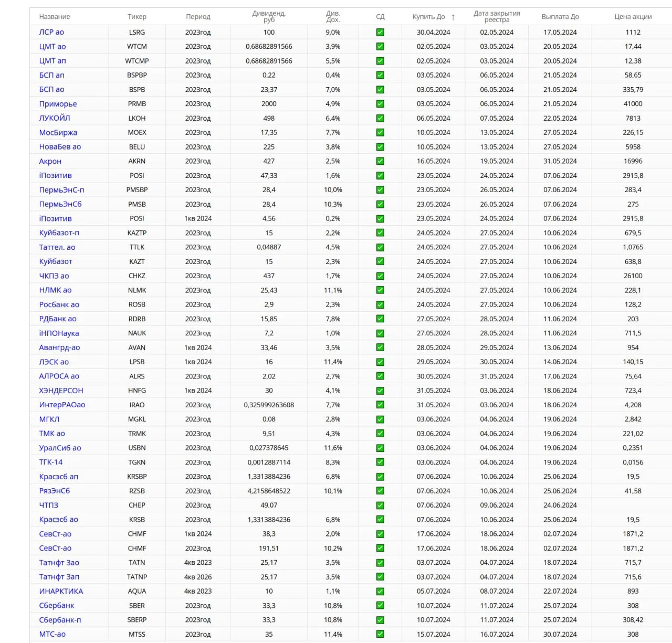Select the LKOH ticker cell

point(137,118)
